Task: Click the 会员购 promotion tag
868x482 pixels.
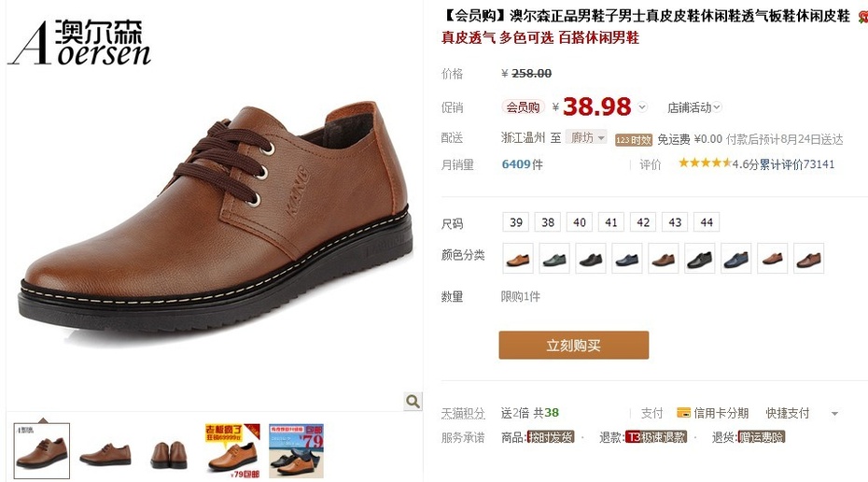Action: point(523,106)
